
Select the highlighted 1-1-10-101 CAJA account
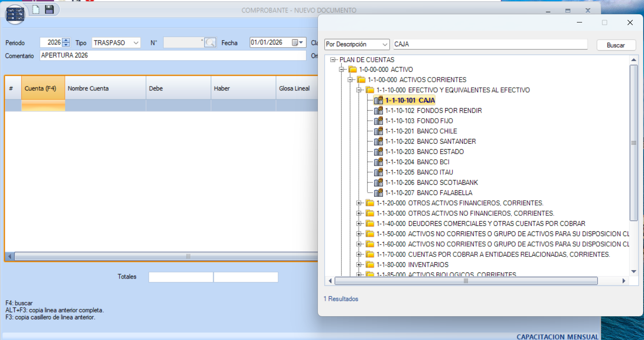410,100
